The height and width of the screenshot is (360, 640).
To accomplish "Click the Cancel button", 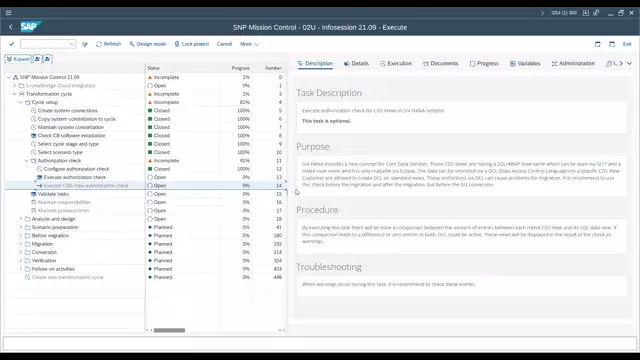I will [224, 44].
